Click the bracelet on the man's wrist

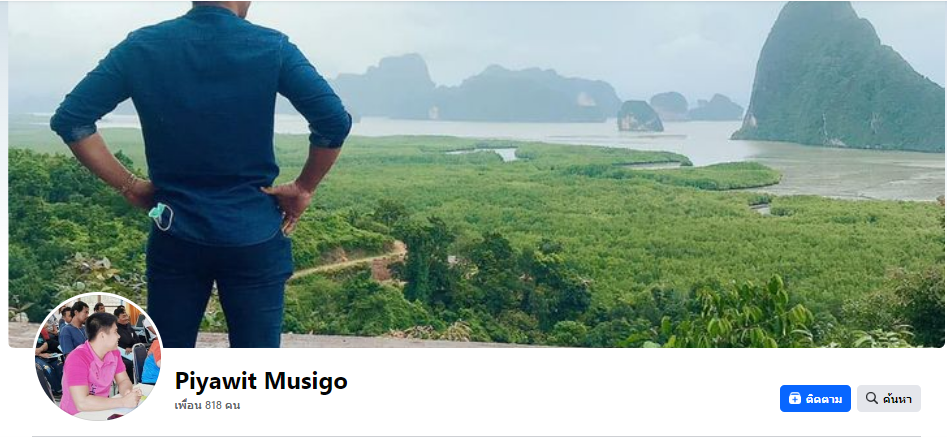129,184
